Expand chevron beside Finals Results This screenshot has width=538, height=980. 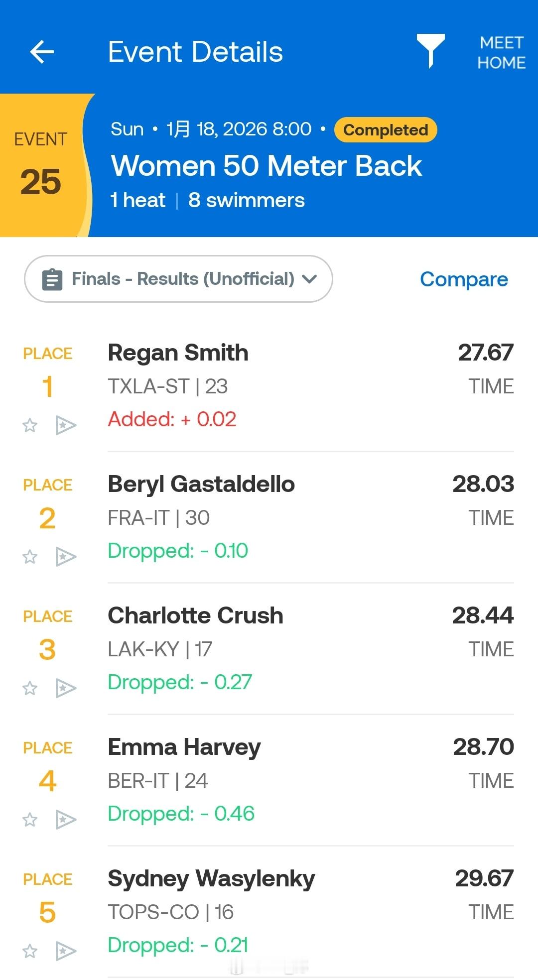click(309, 279)
